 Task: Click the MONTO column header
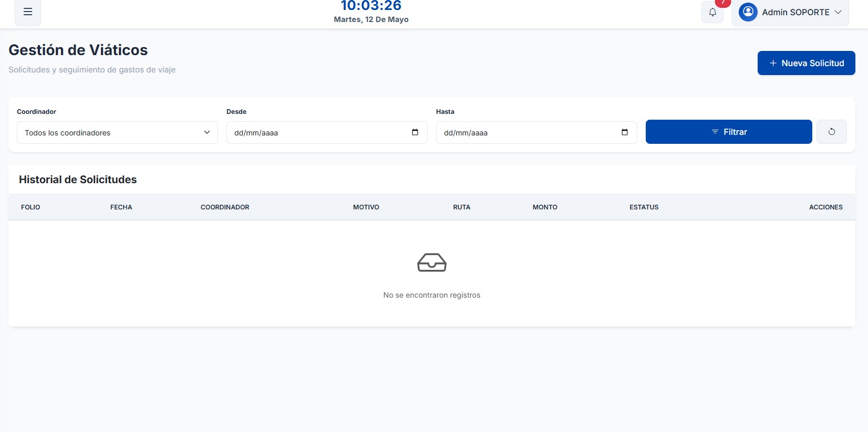tap(545, 207)
